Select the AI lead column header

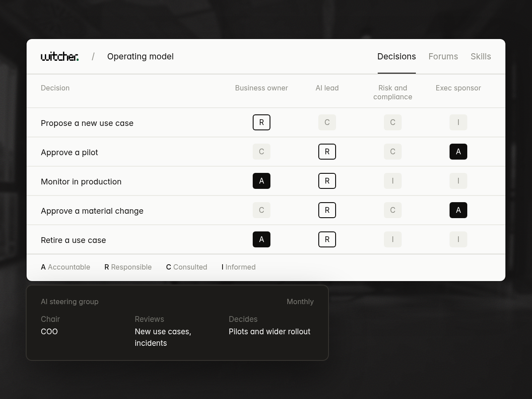click(327, 88)
